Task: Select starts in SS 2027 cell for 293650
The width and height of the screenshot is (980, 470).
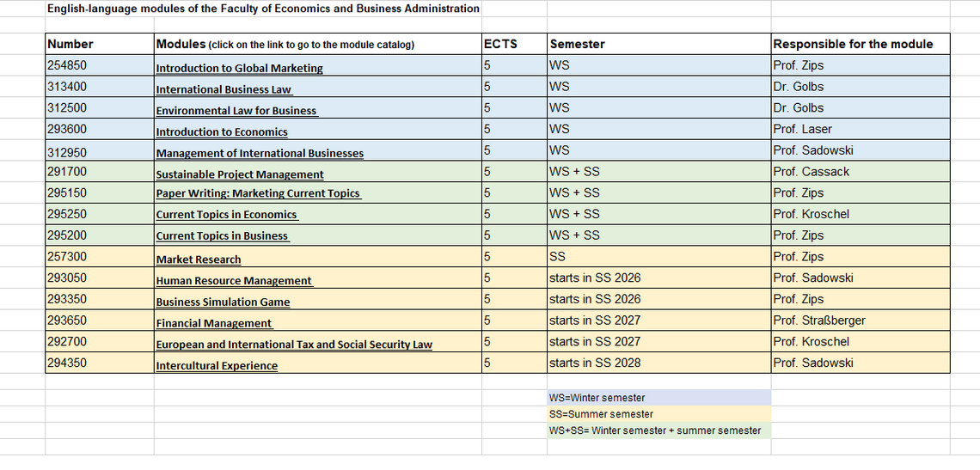Action: click(658, 320)
